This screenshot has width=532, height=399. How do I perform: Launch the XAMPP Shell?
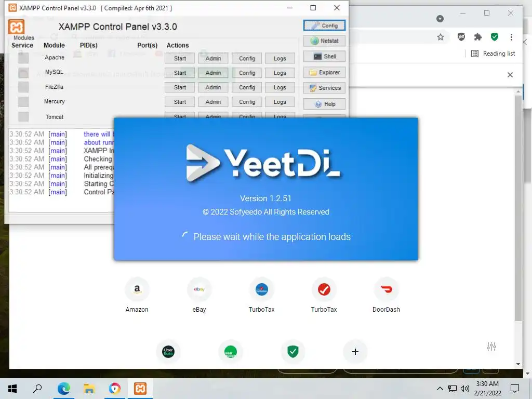point(324,56)
